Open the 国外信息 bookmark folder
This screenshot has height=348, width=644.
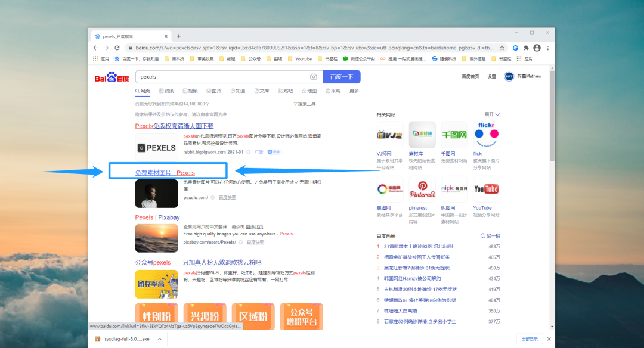click(x=473, y=58)
